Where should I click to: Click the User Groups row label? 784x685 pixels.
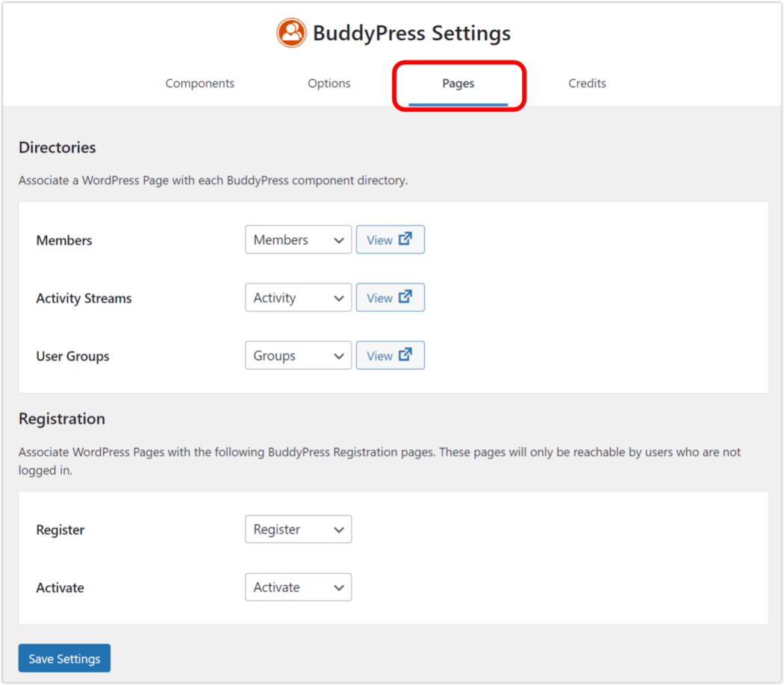click(x=72, y=356)
